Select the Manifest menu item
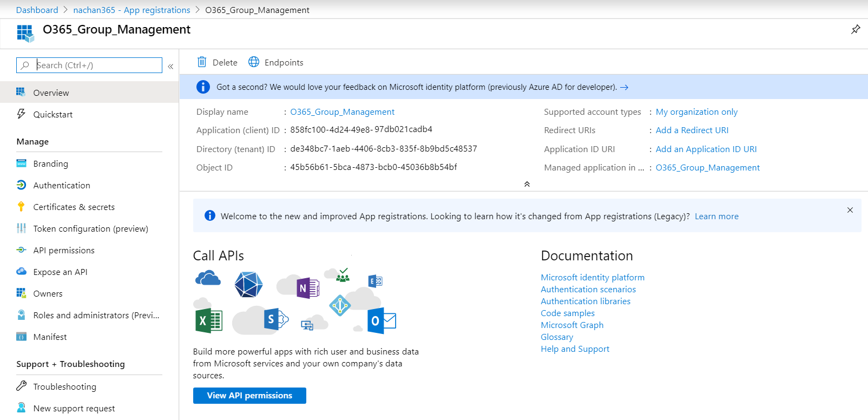The image size is (868, 420). point(50,337)
